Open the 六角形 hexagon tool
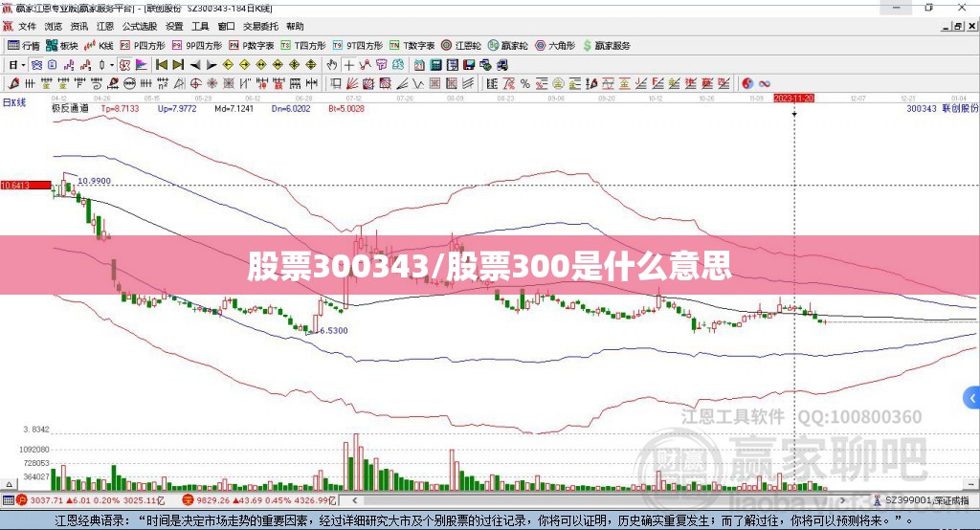 click(555, 46)
